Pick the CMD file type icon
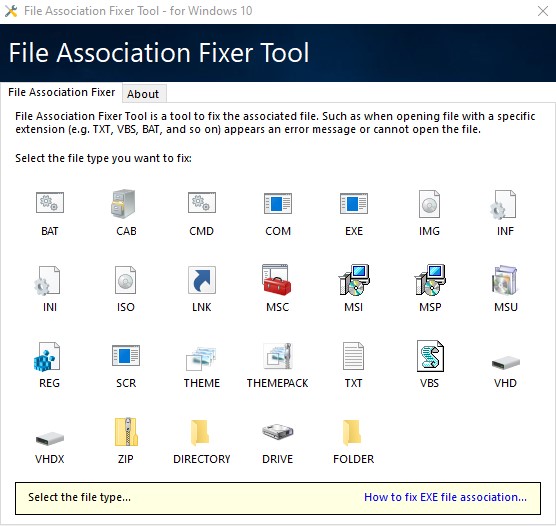The height and width of the screenshot is (526, 556). pyautogui.click(x=202, y=203)
